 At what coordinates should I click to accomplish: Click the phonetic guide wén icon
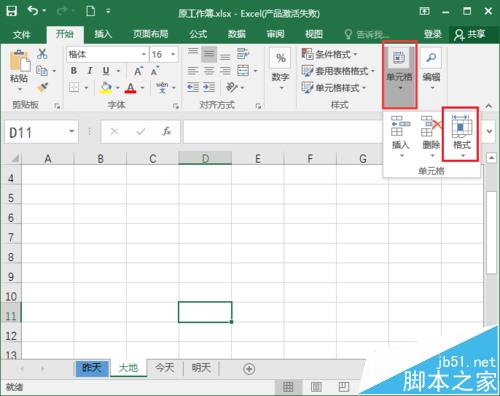pyautogui.click(x=162, y=87)
